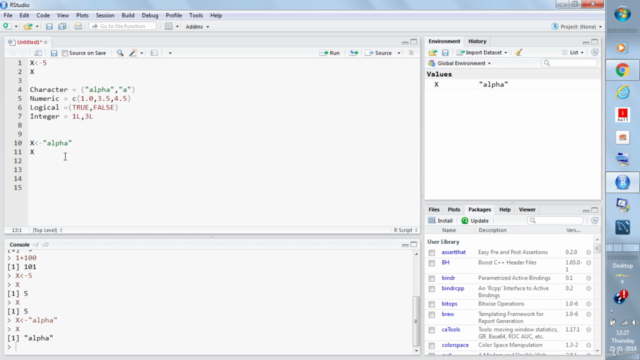Open the code tools wand icon

point(133,53)
